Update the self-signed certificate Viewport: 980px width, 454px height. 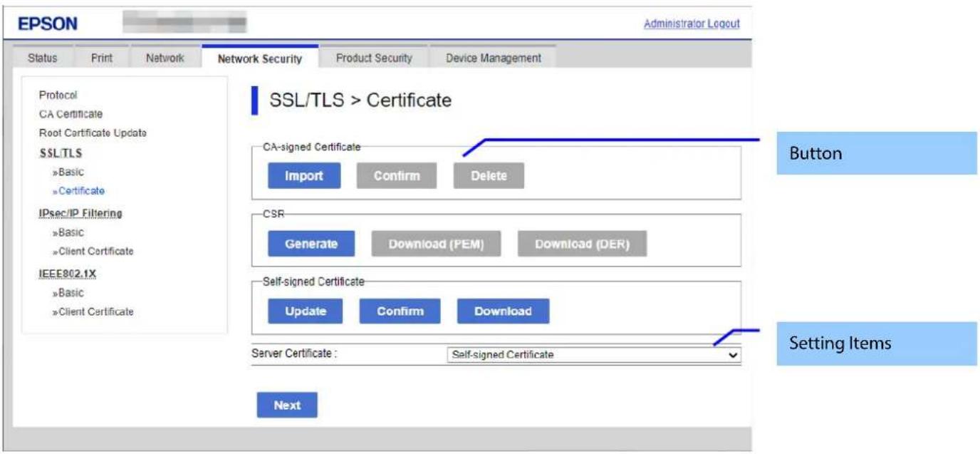[x=306, y=311]
